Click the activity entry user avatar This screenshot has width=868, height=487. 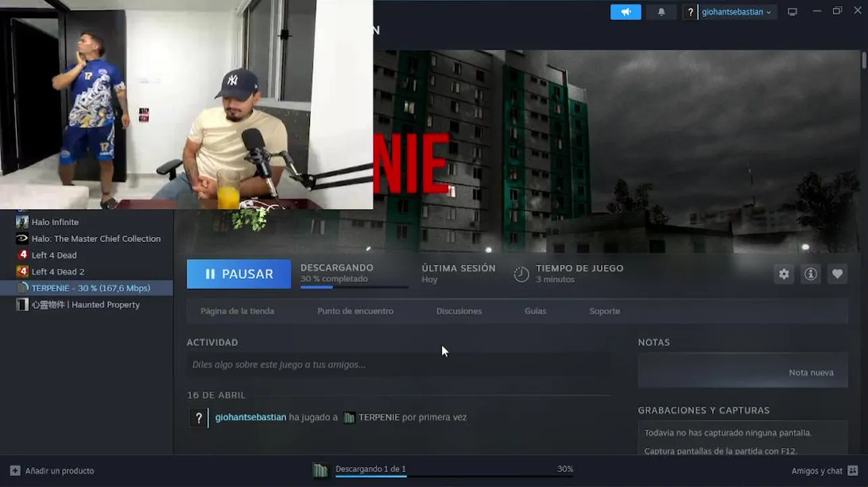[x=198, y=418]
